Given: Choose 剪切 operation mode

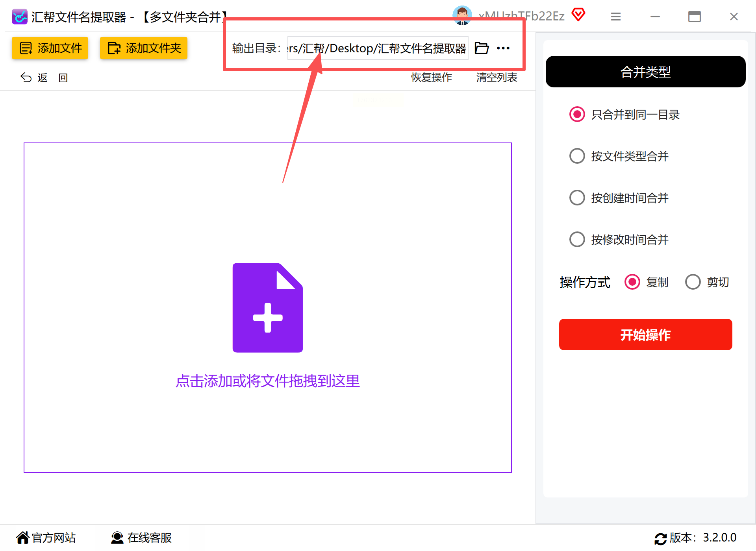Looking at the screenshot, I should click(693, 282).
